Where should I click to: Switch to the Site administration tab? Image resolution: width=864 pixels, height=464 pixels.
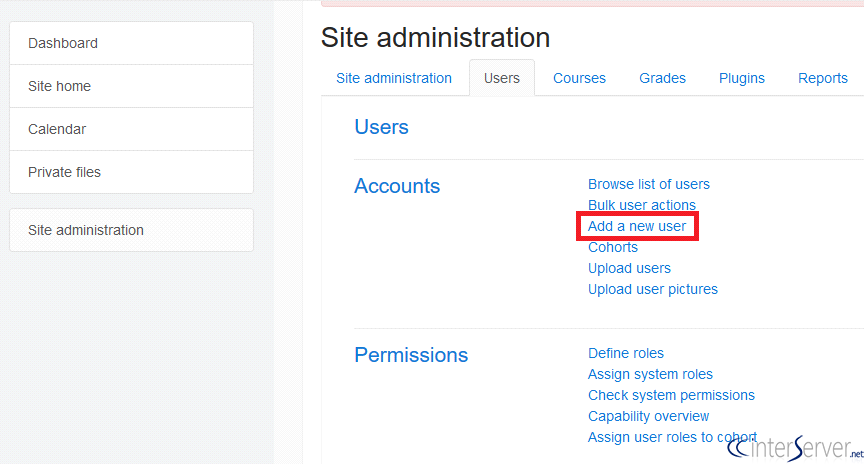click(394, 78)
